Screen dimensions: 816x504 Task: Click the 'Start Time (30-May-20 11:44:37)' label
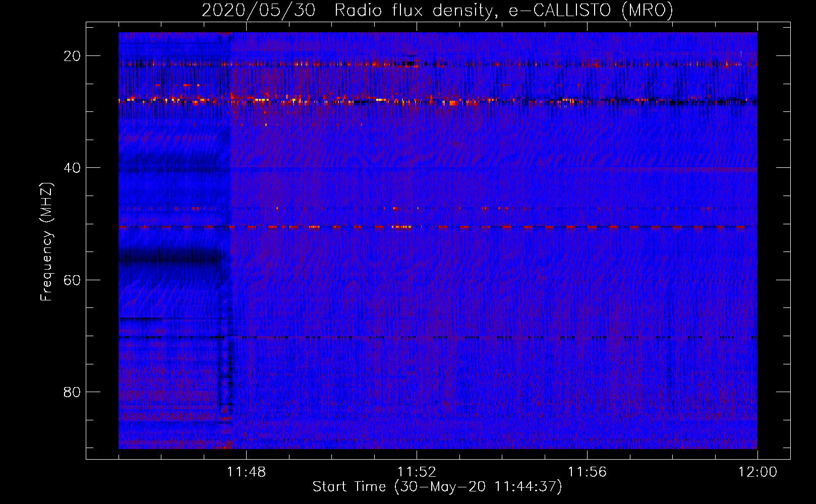pos(437,487)
